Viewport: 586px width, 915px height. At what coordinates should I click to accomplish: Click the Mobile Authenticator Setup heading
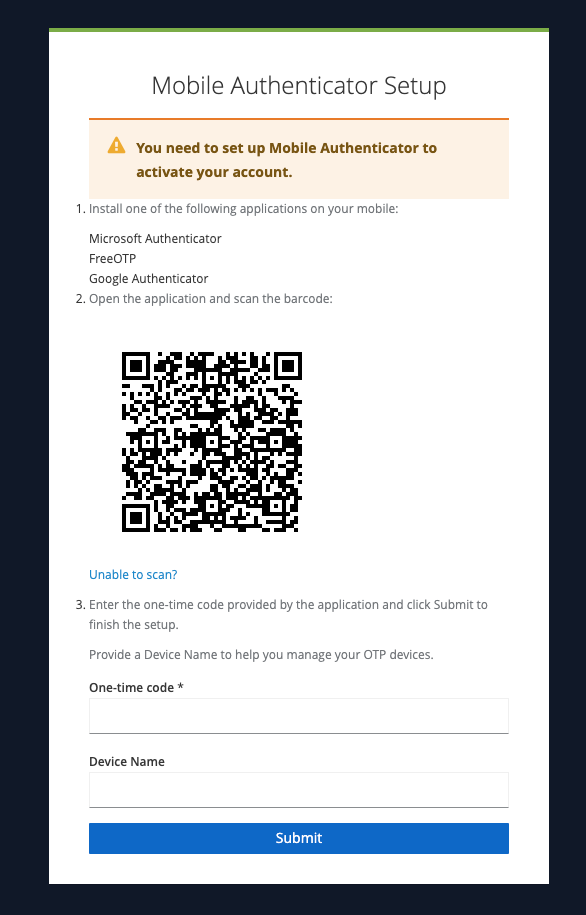[x=299, y=85]
